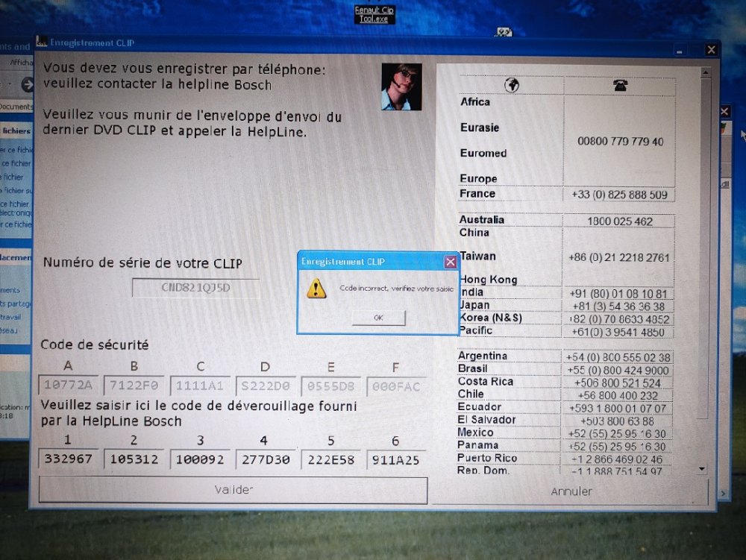
Task: Click unlock code field 4 showing 277D30
Action: (x=266, y=459)
